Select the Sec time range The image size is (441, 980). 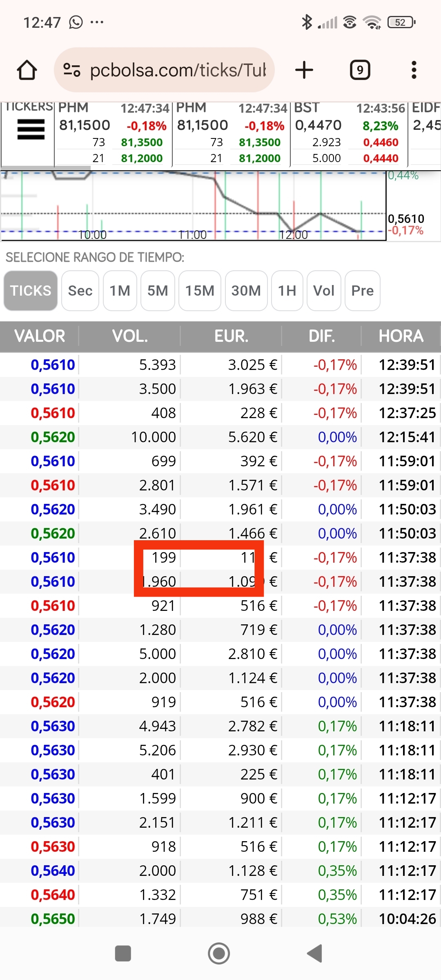[80, 291]
